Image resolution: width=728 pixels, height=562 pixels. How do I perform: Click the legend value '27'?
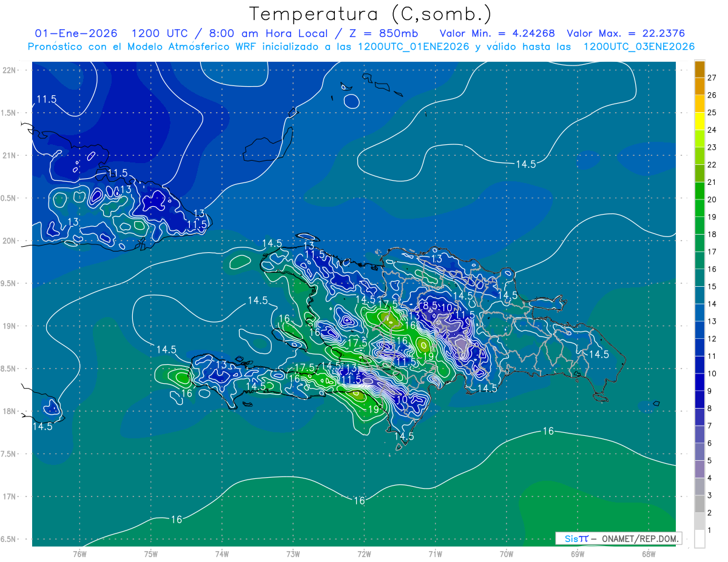coord(712,78)
